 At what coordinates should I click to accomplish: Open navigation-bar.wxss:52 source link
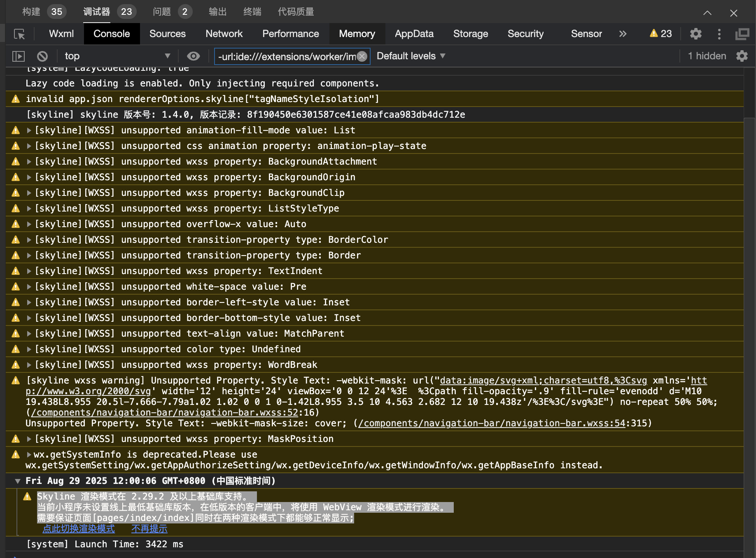165,413
